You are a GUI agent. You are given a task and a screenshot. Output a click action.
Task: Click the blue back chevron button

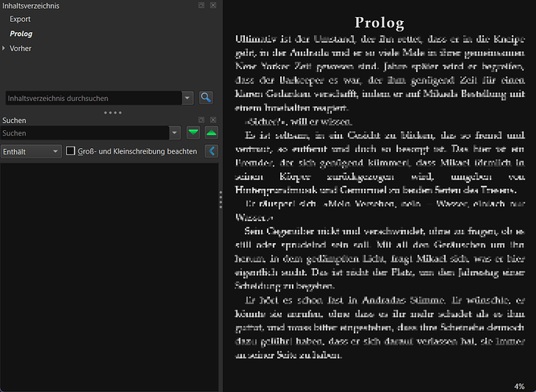click(212, 151)
